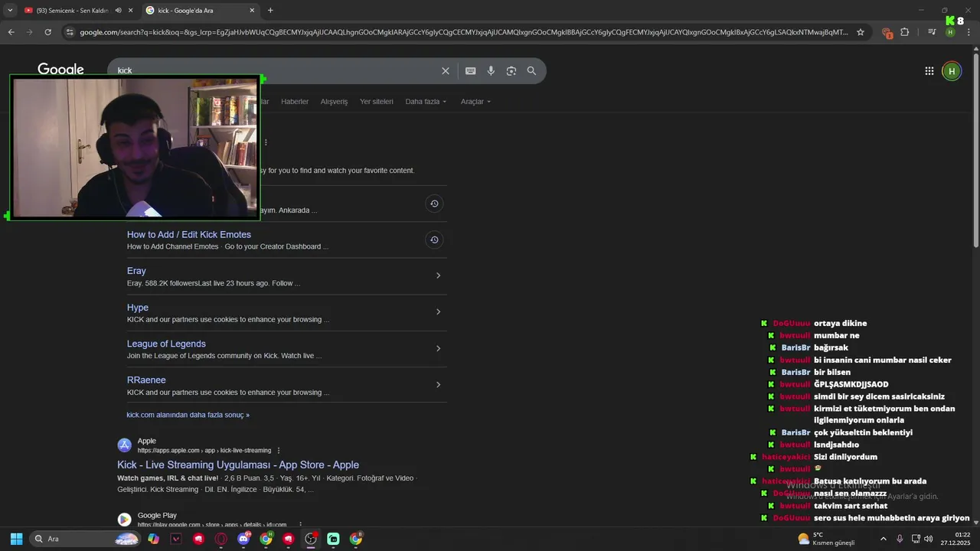Open OBS Studio from the taskbar
The width and height of the screenshot is (980, 551).
coord(311,539)
